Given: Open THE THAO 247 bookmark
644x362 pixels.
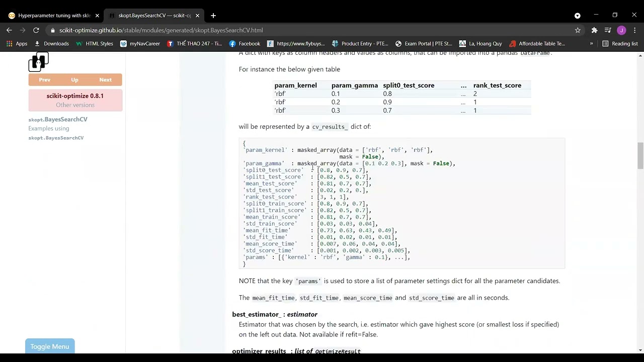Looking at the screenshot, I should (x=195, y=44).
